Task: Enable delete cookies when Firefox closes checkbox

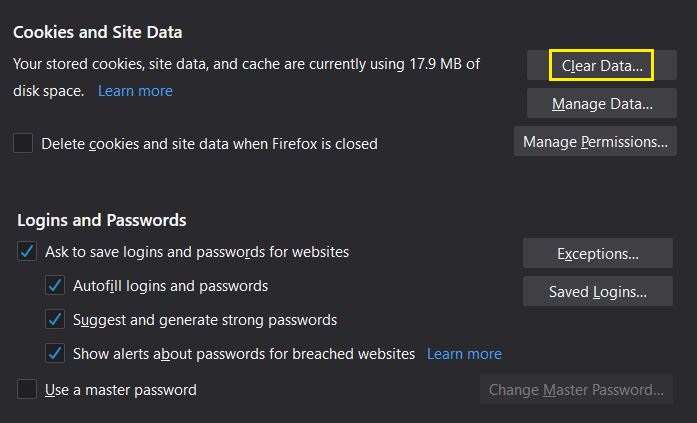Action: point(23,143)
